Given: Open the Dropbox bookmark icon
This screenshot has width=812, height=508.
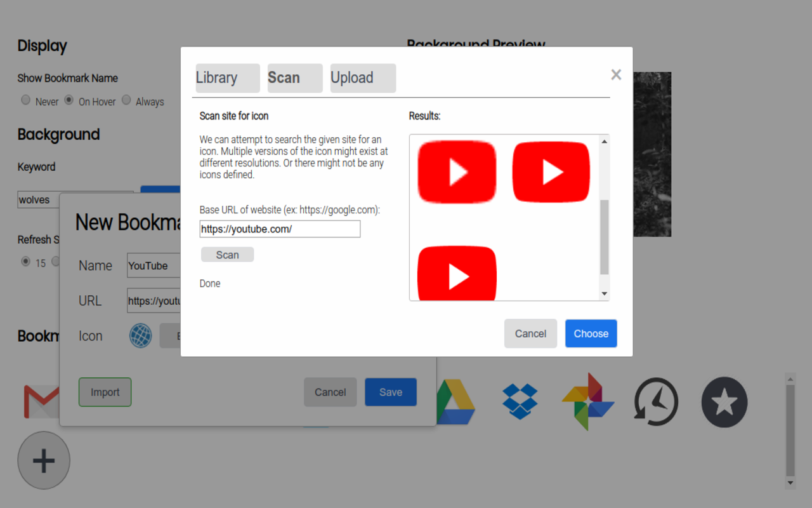Looking at the screenshot, I should [x=520, y=401].
